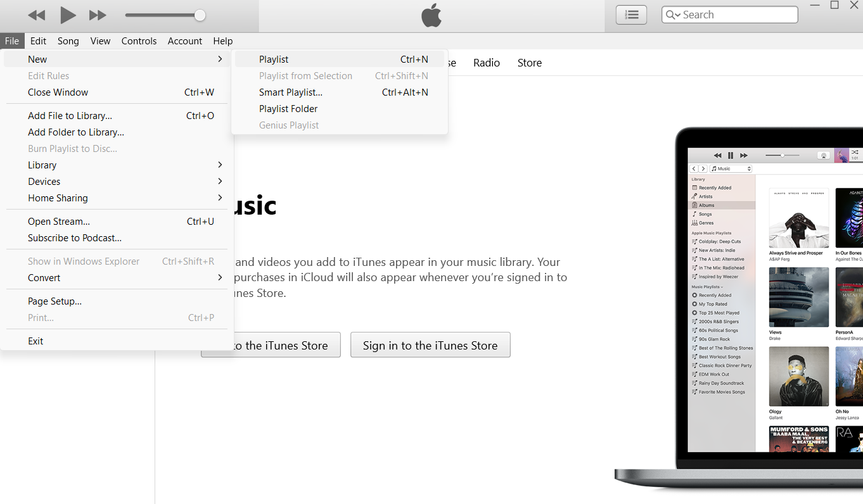This screenshot has height=504, width=863.
Task: Click My Top Rated playlist text
Action: (713, 304)
